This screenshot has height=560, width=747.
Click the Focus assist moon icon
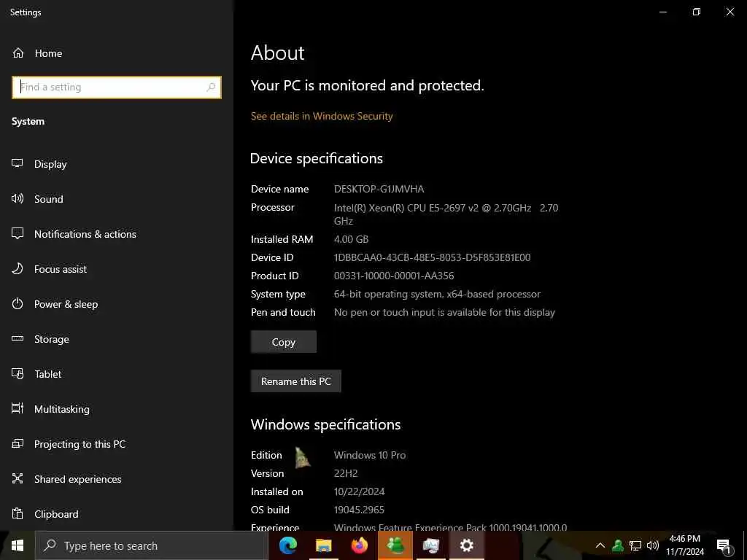coord(18,268)
